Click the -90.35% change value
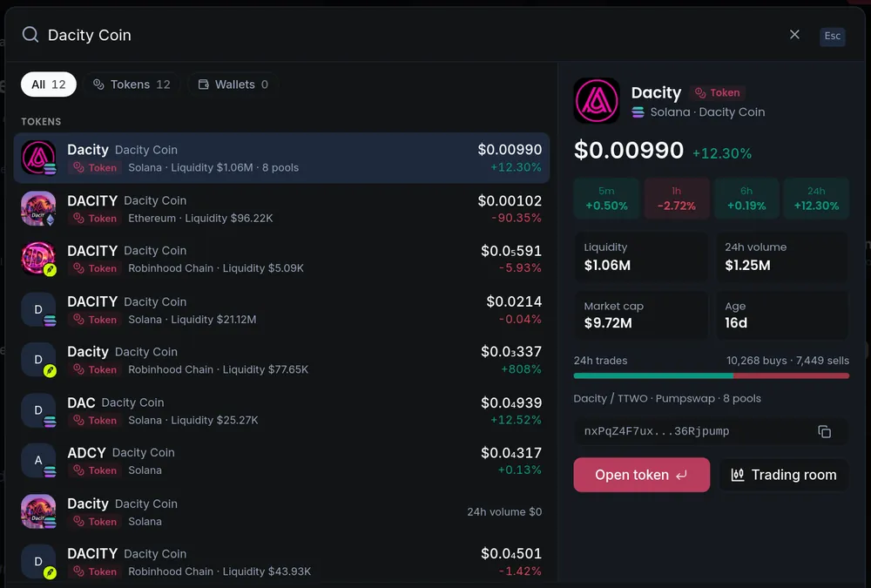The height and width of the screenshot is (588, 871). click(x=516, y=218)
